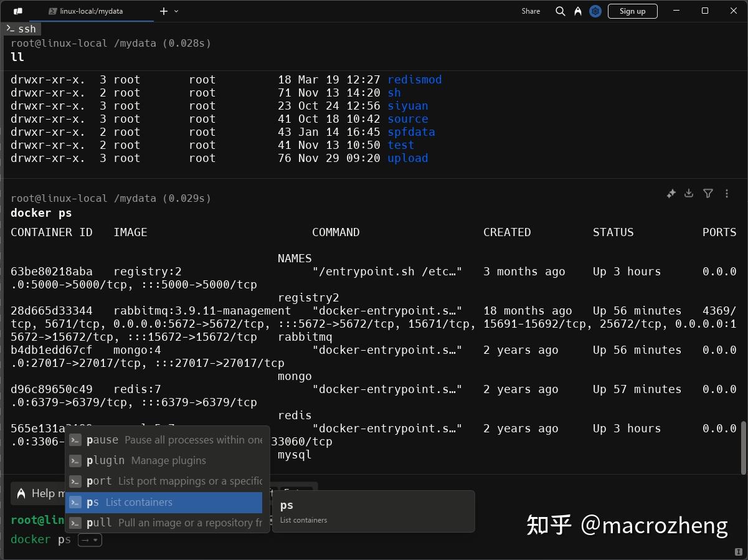748x560 pixels.
Task: Click the root@linux-local /mydata (0.028s) prompt line
Action: coord(111,44)
